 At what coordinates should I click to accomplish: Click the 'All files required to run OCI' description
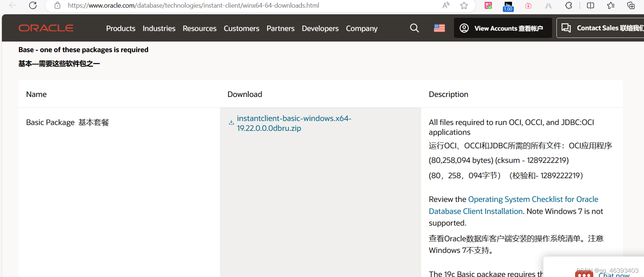click(511, 127)
